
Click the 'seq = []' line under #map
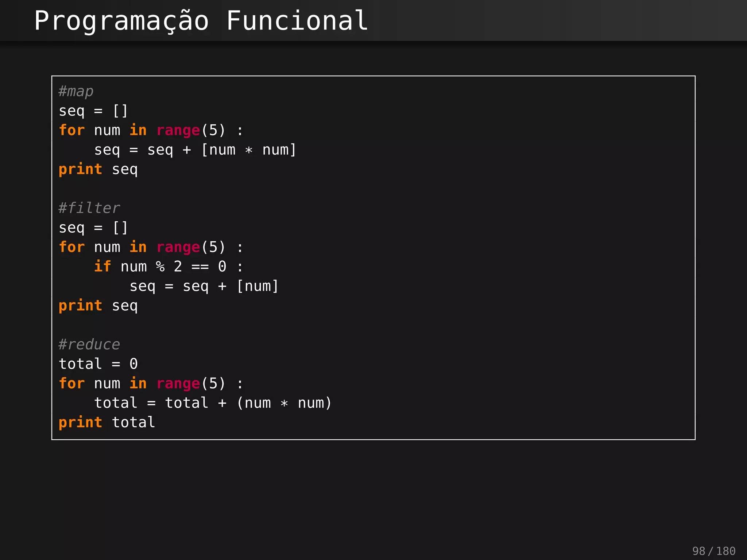93,111
